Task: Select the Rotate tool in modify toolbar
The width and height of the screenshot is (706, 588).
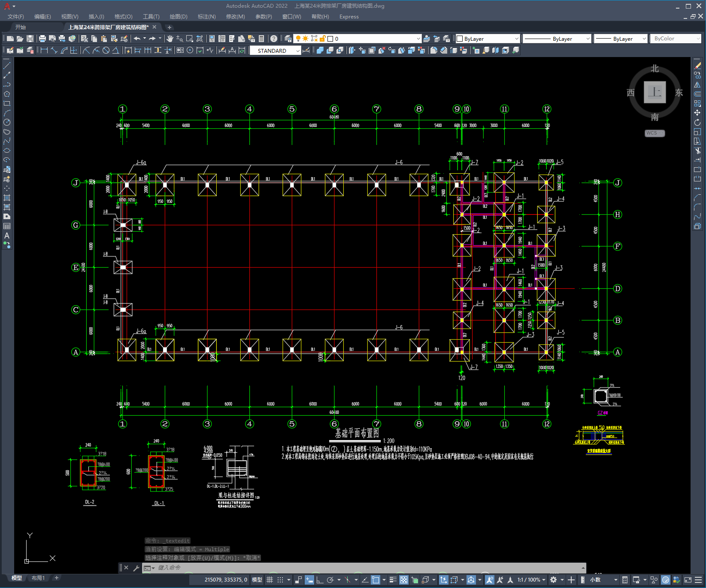Action: 697,122
